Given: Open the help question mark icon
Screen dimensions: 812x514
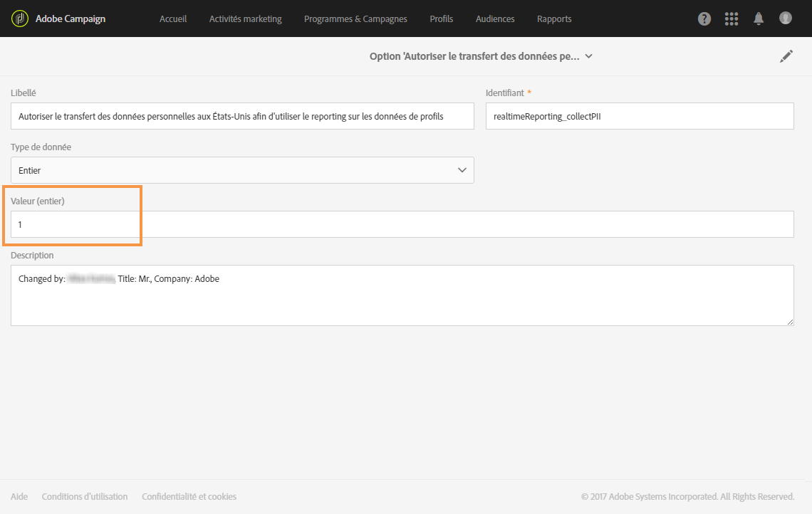Looking at the screenshot, I should tap(704, 19).
